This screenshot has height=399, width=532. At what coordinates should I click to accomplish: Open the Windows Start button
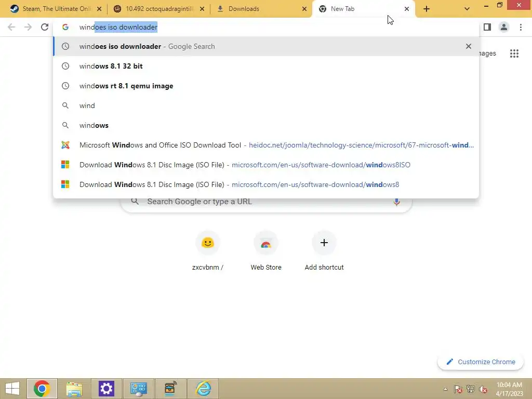[x=12, y=389]
